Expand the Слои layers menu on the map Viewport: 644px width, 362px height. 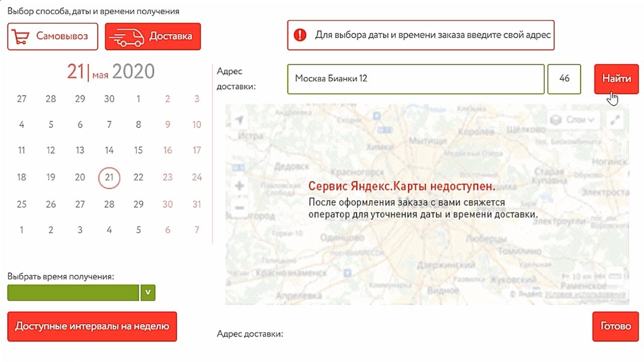574,120
